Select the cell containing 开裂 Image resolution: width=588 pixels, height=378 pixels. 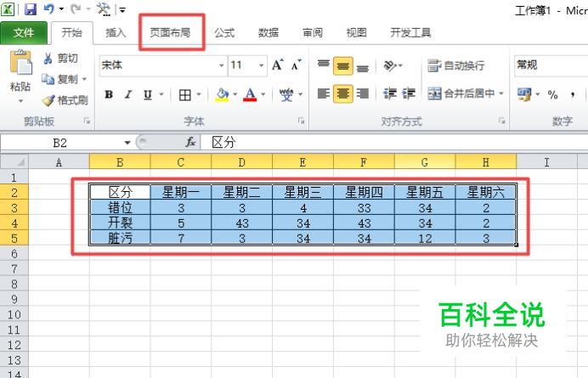120,223
